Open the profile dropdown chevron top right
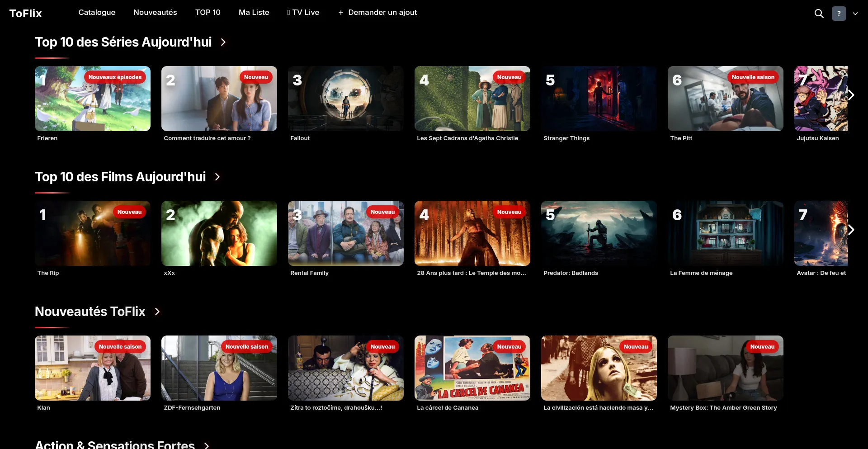 (x=855, y=14)
